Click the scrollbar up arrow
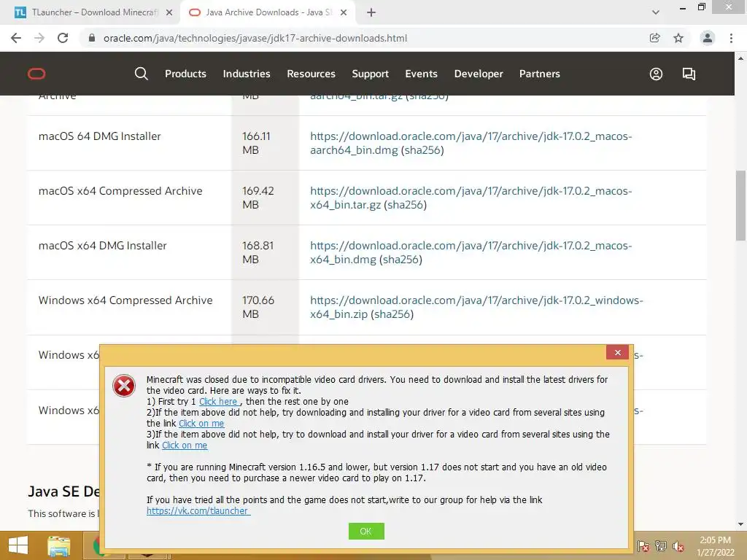Viewport: 747px width, 560px height. coord(741,58)
